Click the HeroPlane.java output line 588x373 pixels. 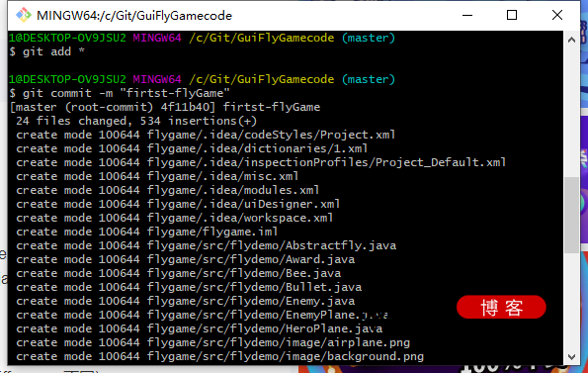199,328
